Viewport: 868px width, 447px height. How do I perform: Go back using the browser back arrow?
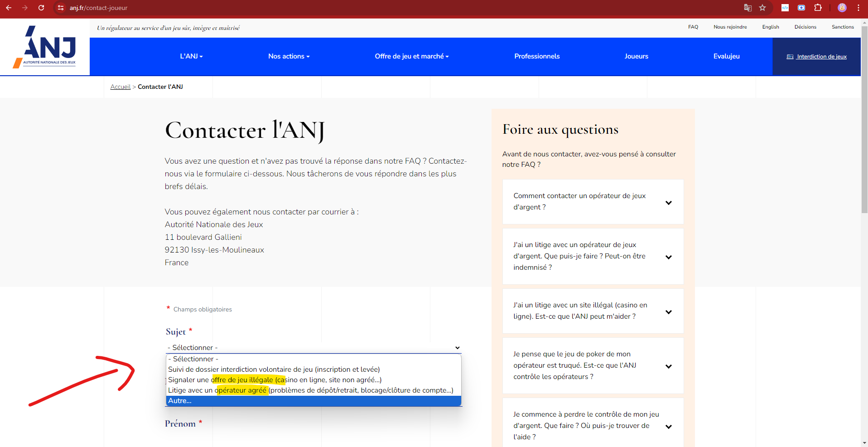[x=9, y=8]
